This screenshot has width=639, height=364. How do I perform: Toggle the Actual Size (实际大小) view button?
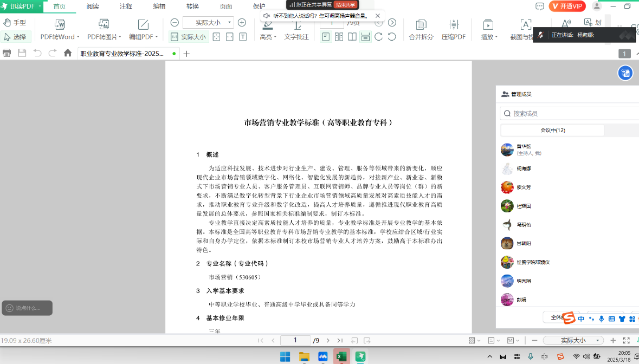tap(189, 37)
